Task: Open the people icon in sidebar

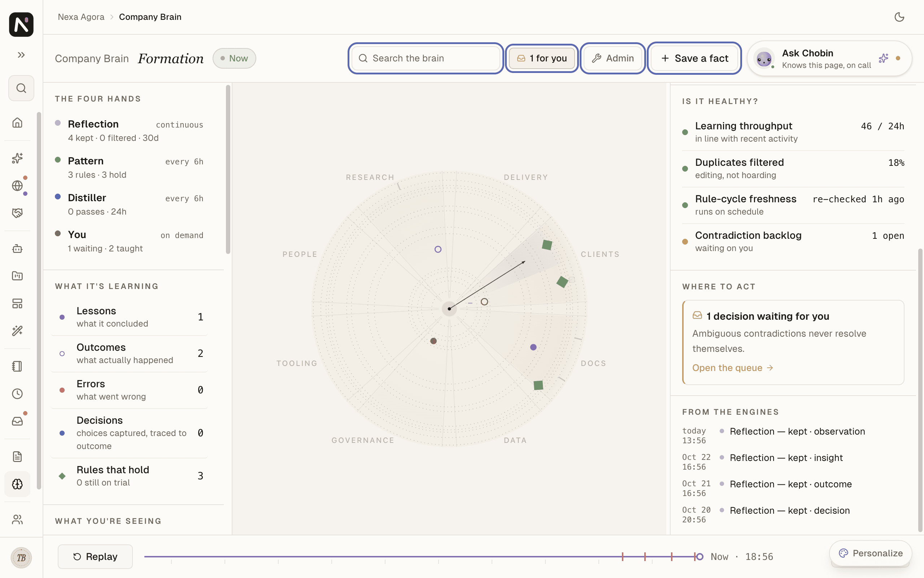Action: (18, 519)
